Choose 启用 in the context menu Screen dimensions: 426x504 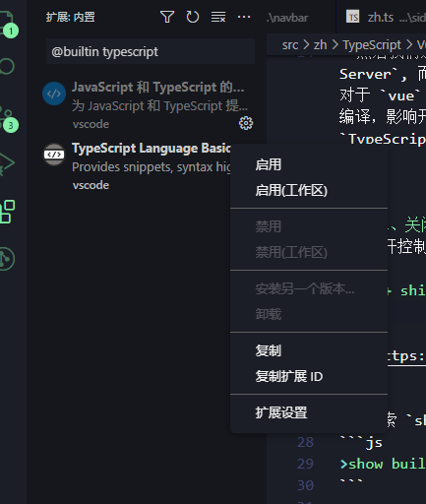tap(309, 164)
